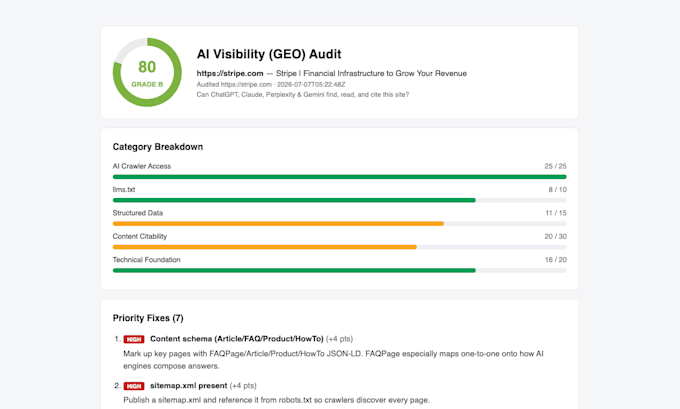Select the Content Citability category label
The width and height of the screenshot is (680, 409).
tap(140, 236)
